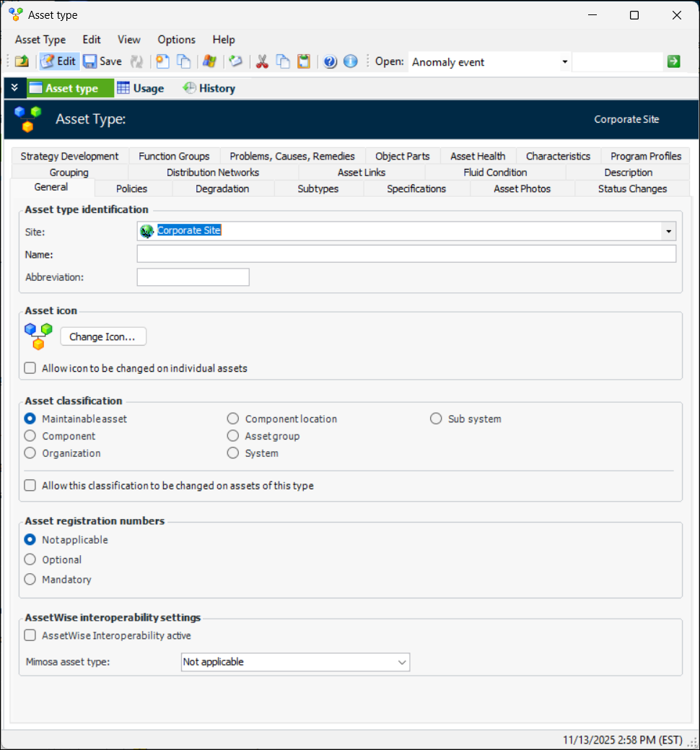Click the Save toolbar button
Viewport: 700px width, 750px height.
102,61
